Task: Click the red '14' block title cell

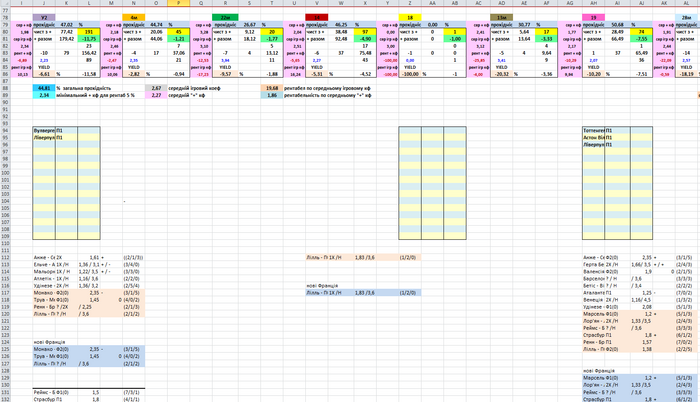Action: click(317, 18)
